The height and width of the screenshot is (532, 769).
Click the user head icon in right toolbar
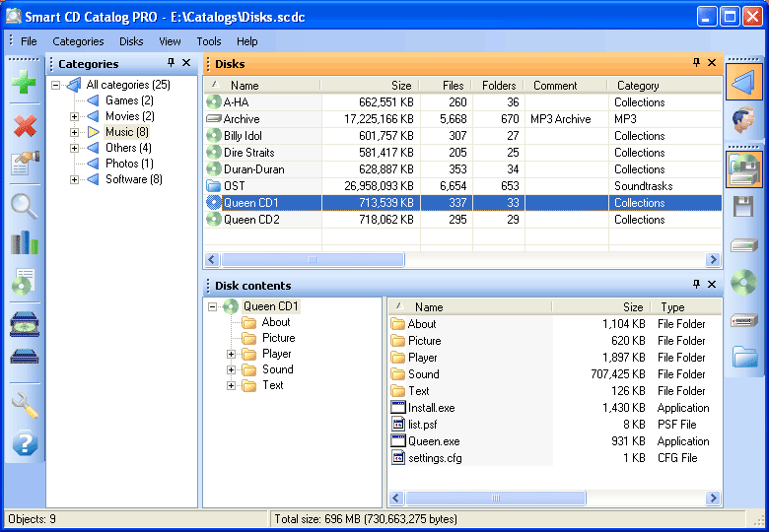tap(744, 122)
